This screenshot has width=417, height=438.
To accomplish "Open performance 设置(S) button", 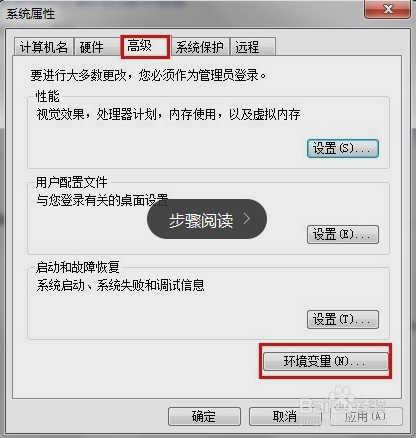I will [343, 148].
